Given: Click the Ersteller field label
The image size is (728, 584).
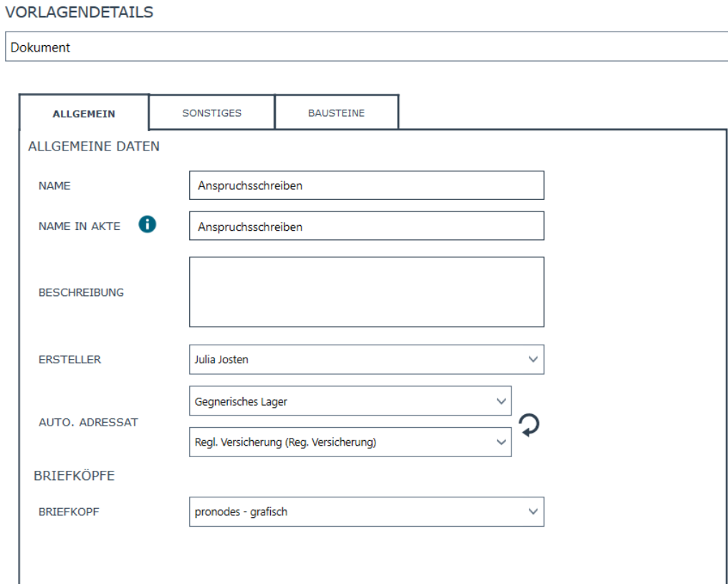Looking at the screenshot, I should (x=70, y=360).
